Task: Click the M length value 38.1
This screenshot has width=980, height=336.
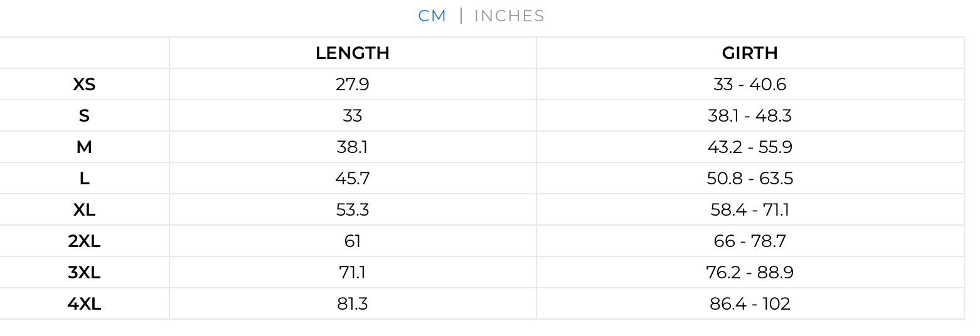Action: [353, 147]
